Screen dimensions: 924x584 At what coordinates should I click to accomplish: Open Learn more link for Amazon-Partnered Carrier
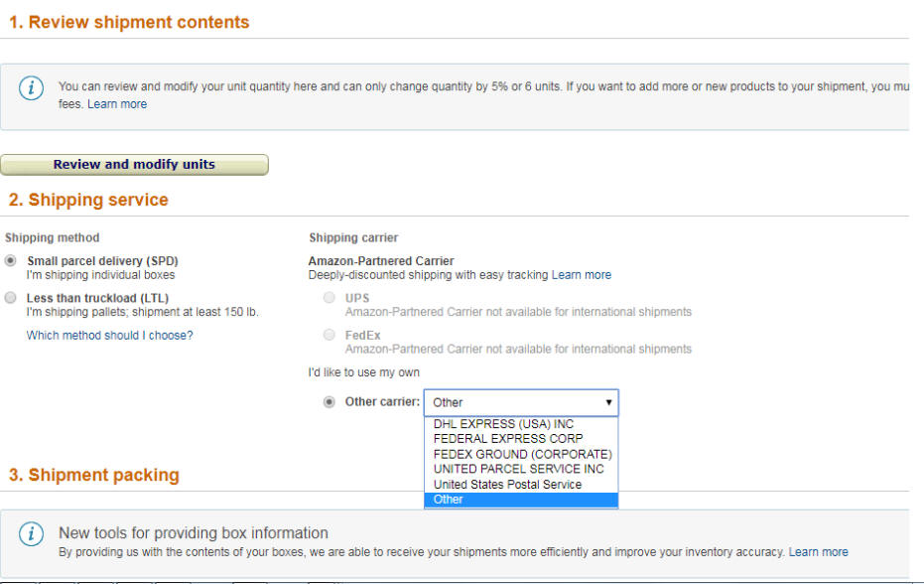tap(581, 275)
